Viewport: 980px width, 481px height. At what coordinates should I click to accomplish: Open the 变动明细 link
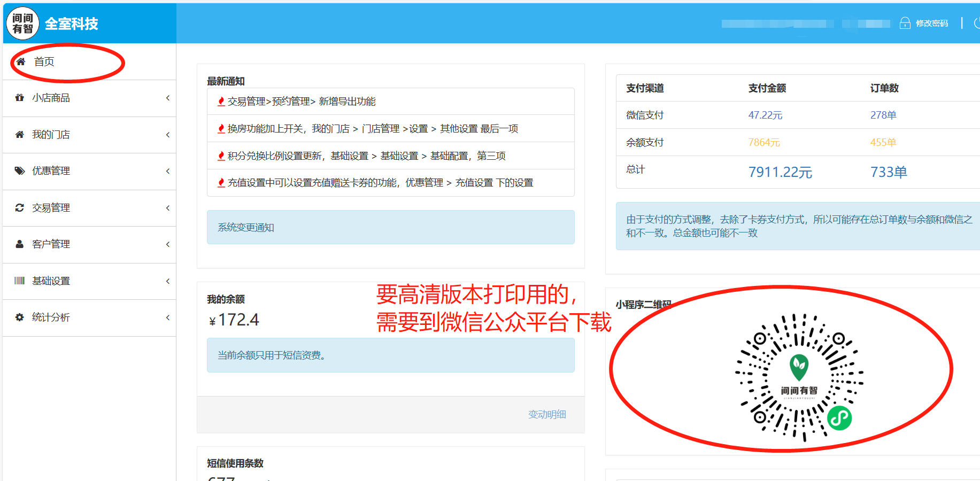tap(547, 414)
